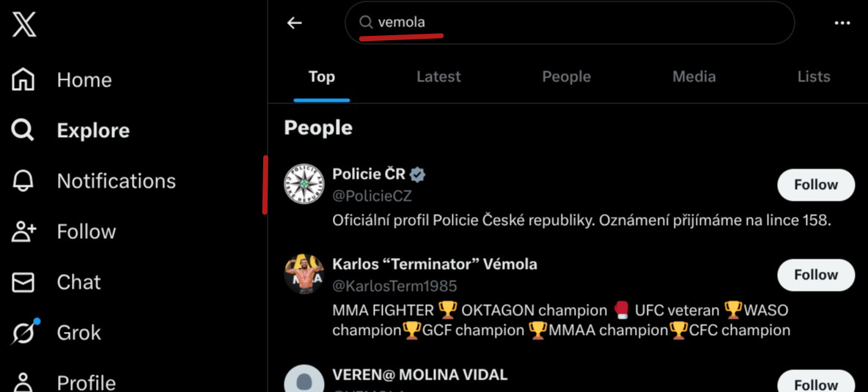Open Policie ČR profile avatar
The image size is (868, 392).
pos(304,184)
